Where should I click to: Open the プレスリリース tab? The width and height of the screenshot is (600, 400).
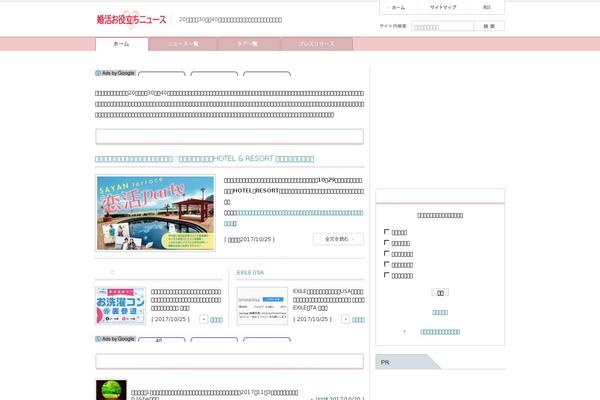(x=317, y=44)
